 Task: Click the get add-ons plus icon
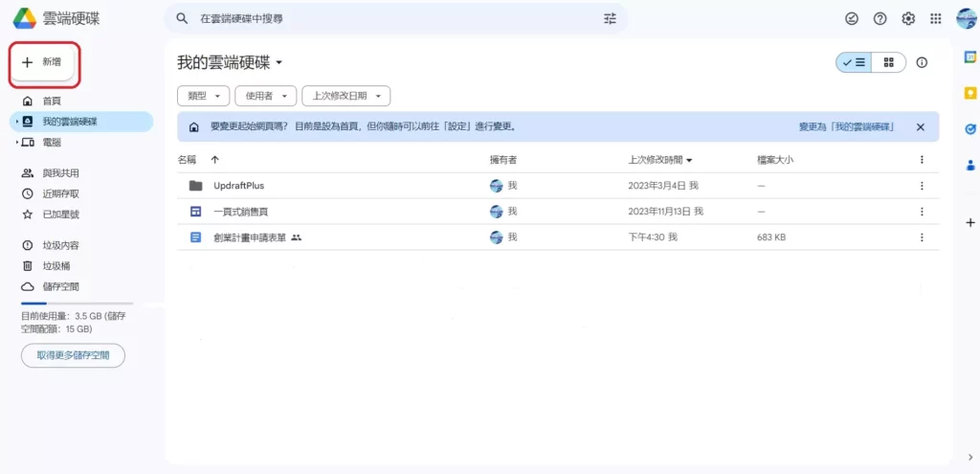[x=970, y=222]
